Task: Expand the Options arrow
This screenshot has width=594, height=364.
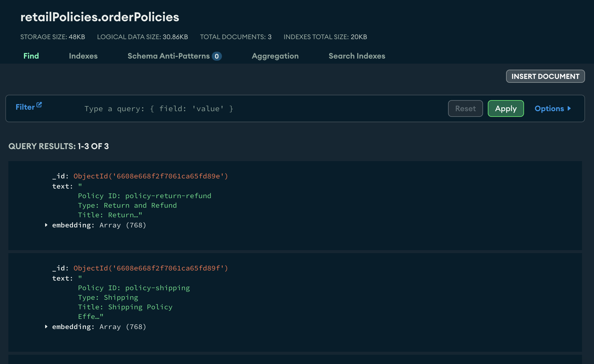Action: pos(569,108)
